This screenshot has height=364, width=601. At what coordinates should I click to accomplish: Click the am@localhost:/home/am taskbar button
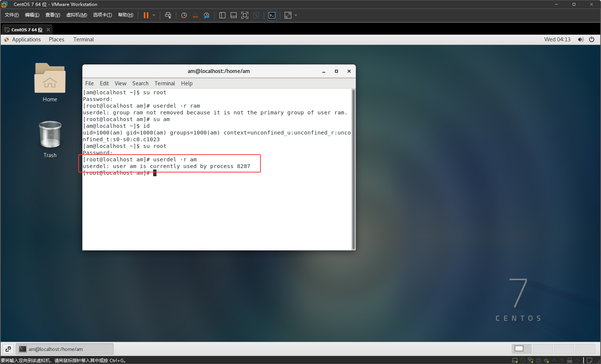(x=65, y=349)
